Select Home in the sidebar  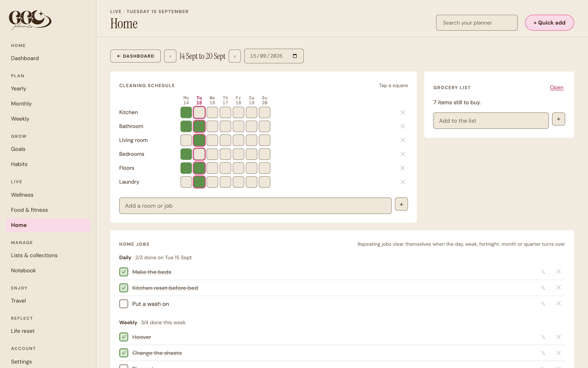click(48, 225)
